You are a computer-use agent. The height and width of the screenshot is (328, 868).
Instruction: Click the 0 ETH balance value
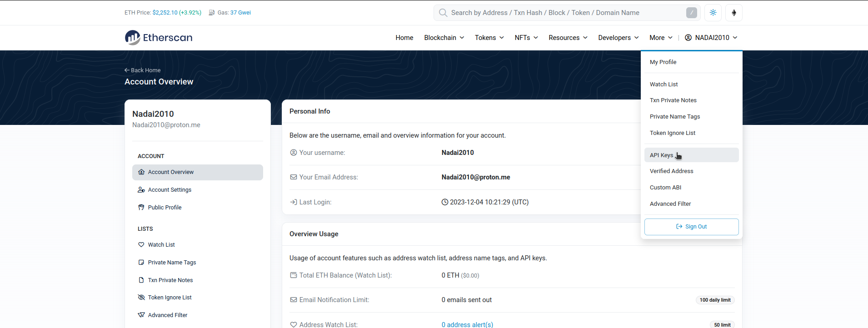pyautogui.click(x=450, y=275)
